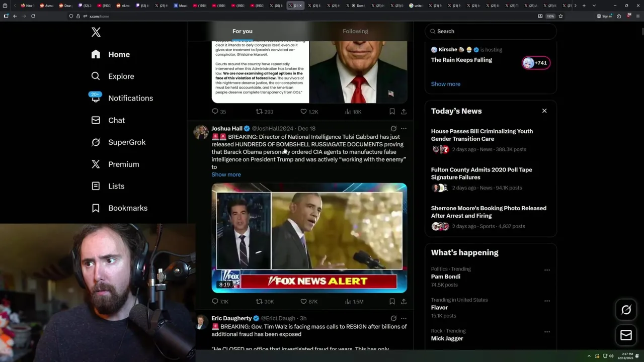
Task: Open more options on Joshua Hall's post
Action: (x=404, y=129)
